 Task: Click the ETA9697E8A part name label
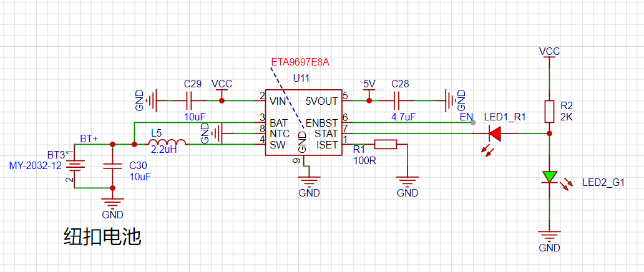pyautogui.click(x=300, y=62)
